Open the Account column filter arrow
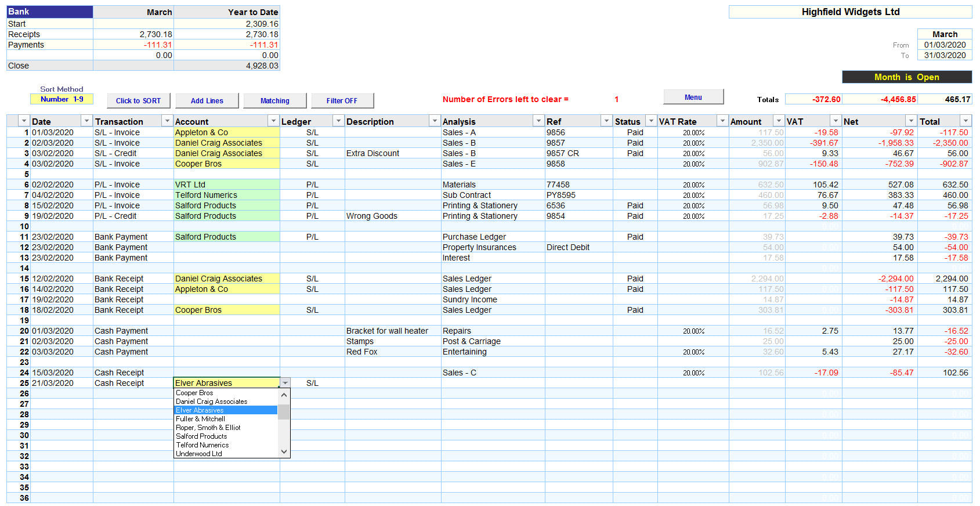This screenshot has height=506, width=980. [273, 121]
